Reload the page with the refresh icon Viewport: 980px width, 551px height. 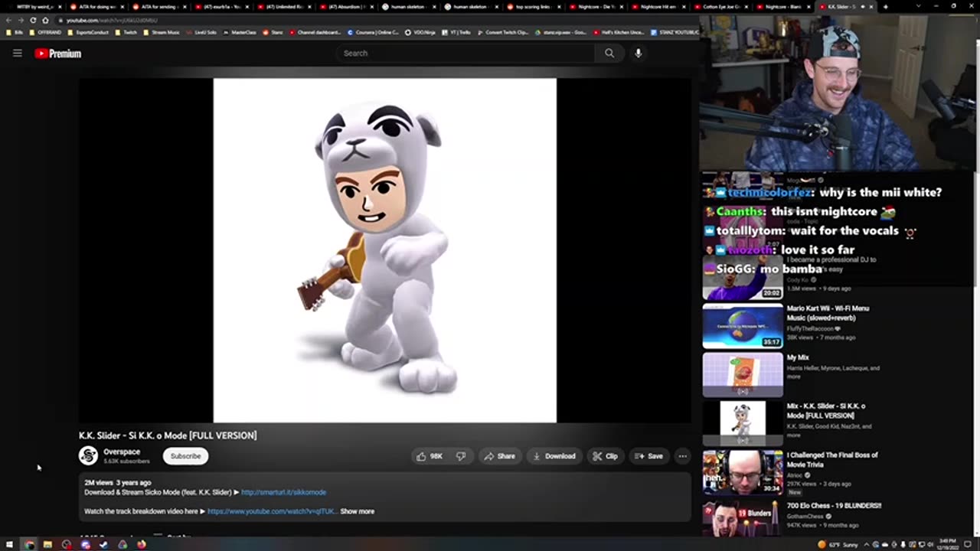point(33,20)
